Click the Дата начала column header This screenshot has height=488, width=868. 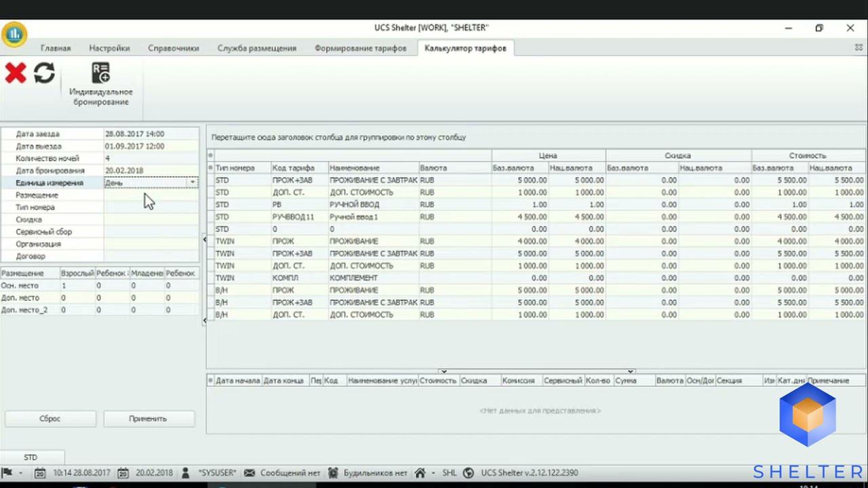tap(238, 380)
